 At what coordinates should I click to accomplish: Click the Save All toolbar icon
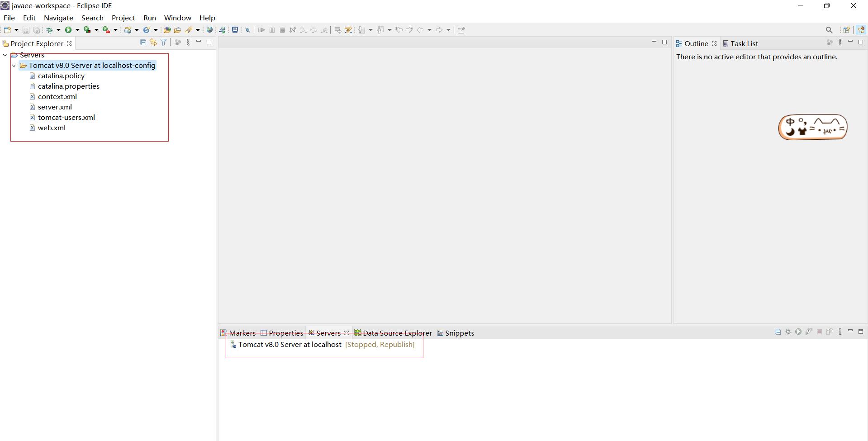[x=36, y=30]
